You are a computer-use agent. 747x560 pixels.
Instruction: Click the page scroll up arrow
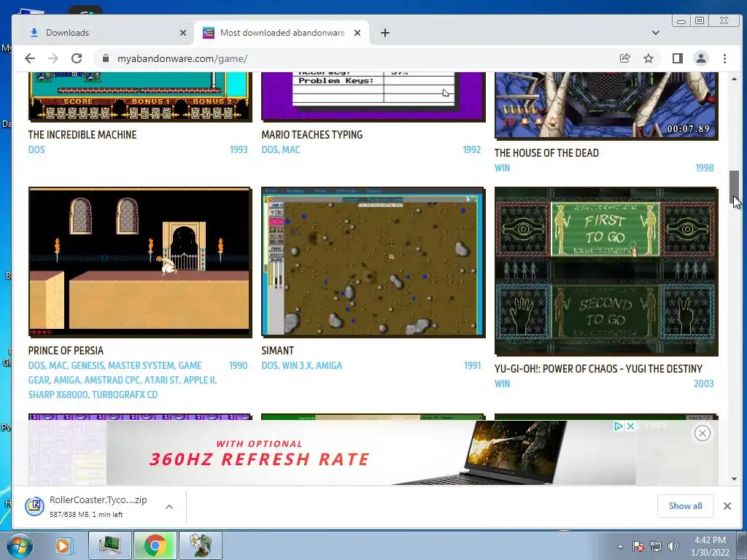click(734, 79)
